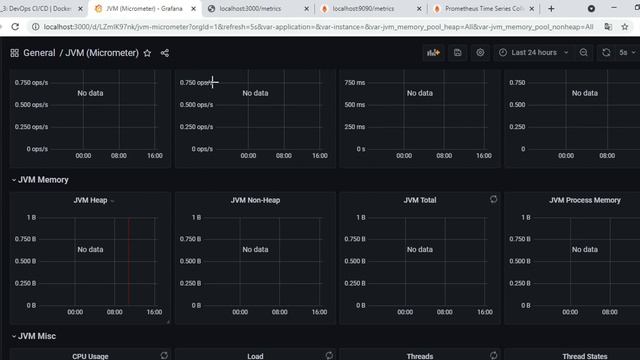
Task: Open the dashboards grid icon
Action: point(14,53)
